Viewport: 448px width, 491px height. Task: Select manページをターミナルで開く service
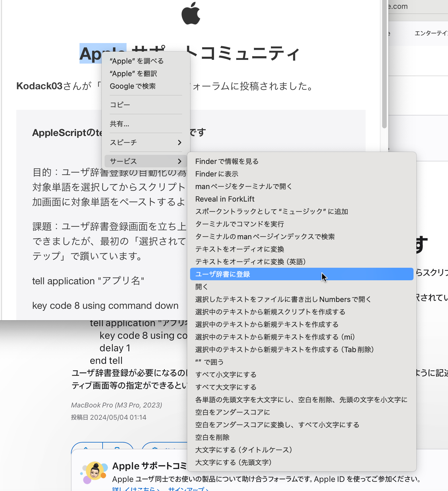tap(302, 186)
